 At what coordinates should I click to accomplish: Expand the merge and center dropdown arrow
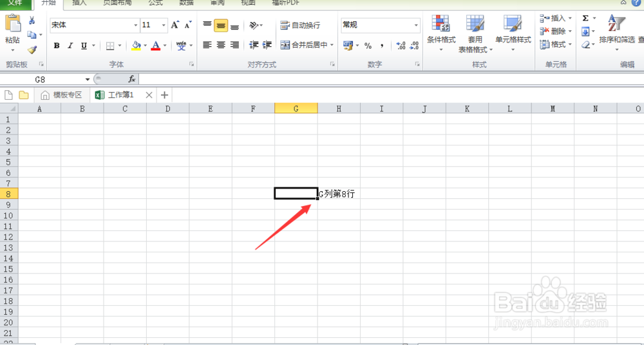tap(332, 45)
